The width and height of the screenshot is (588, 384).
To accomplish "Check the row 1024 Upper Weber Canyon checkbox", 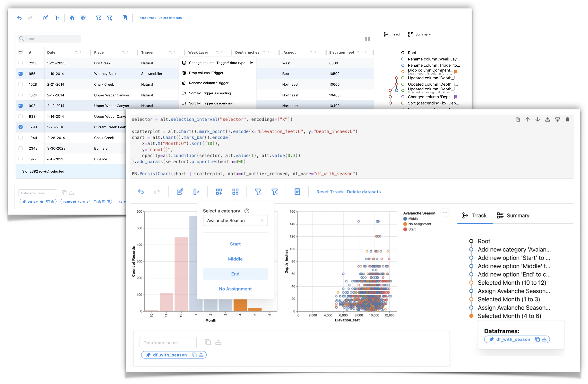I will coord(20,95).
